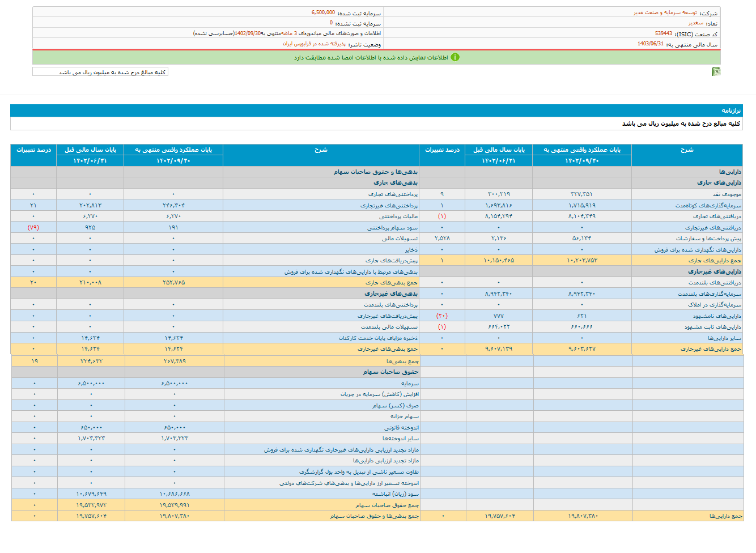Click the شرح column header of the assets table
The width and height of the screenshot is (756, 553).
click(x=686, y=150)
